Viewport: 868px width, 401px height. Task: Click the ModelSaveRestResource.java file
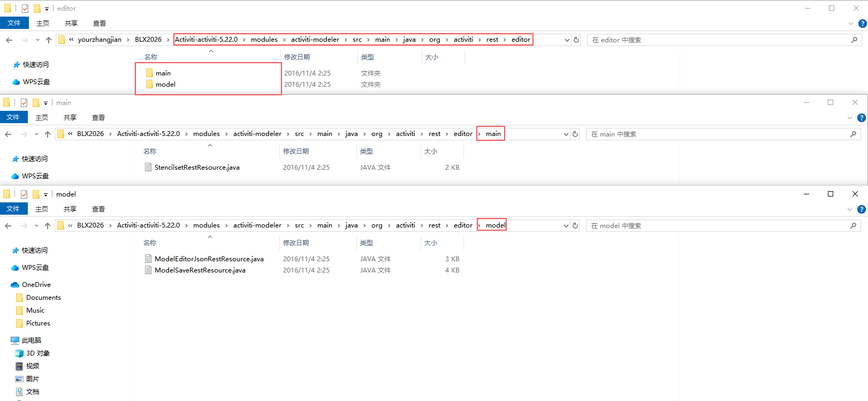point(200,270)
